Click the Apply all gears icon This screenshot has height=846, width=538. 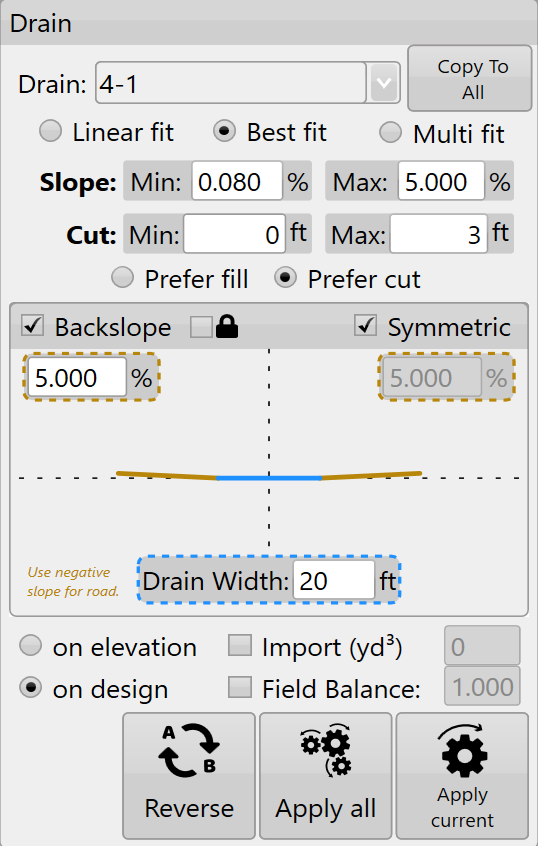coord(326,750)
